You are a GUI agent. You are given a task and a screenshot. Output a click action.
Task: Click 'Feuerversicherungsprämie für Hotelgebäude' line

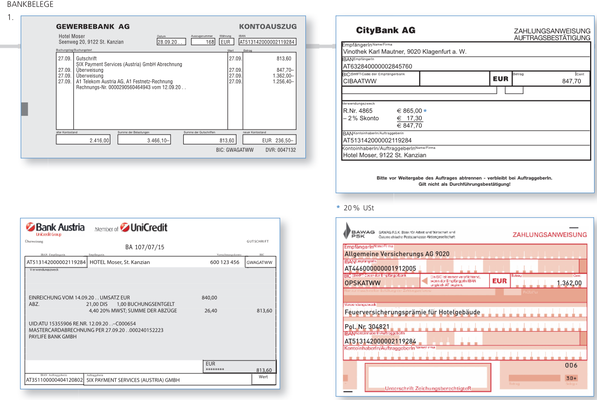412,312
